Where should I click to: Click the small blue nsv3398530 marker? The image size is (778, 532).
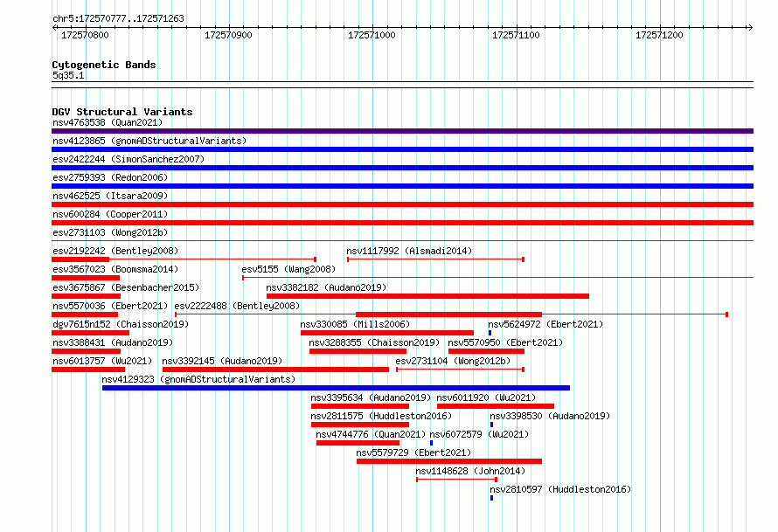click(491, 425)
